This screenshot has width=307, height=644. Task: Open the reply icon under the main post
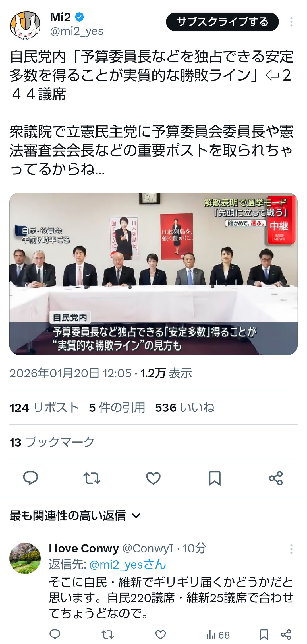tap(30, 478)
